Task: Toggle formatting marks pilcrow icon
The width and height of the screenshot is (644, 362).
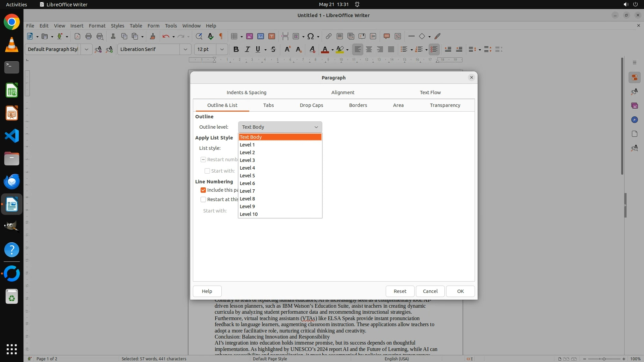Action: pos(221,36)
